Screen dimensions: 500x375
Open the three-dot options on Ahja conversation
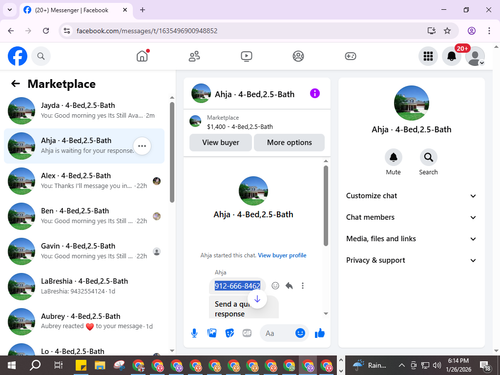(142, 146)
